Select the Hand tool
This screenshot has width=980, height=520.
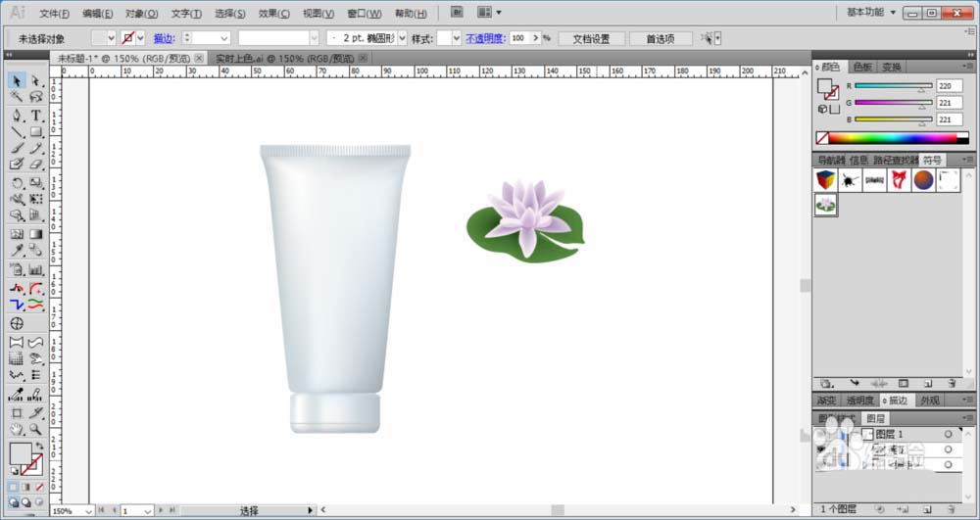coord(17,430)
